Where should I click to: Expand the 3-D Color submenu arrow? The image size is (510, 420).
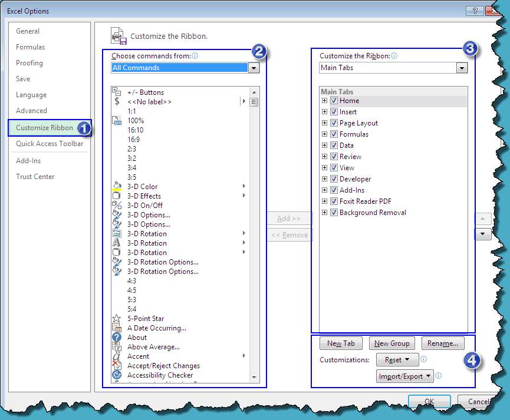pos(244,186)
